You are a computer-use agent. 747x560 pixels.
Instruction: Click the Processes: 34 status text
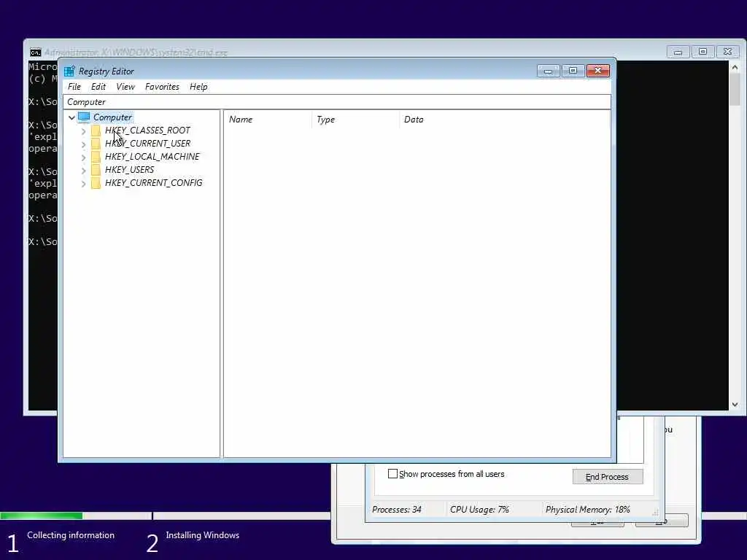click(396, 510)
